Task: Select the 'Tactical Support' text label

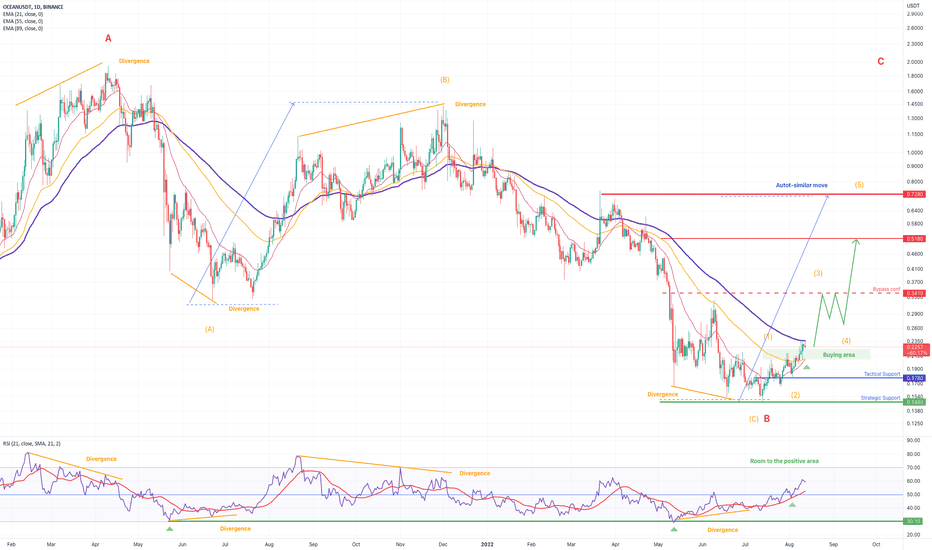Action: tap(882, 374)
